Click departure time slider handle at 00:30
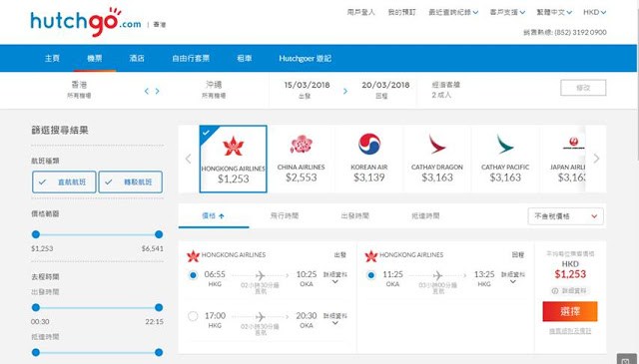 36,307
